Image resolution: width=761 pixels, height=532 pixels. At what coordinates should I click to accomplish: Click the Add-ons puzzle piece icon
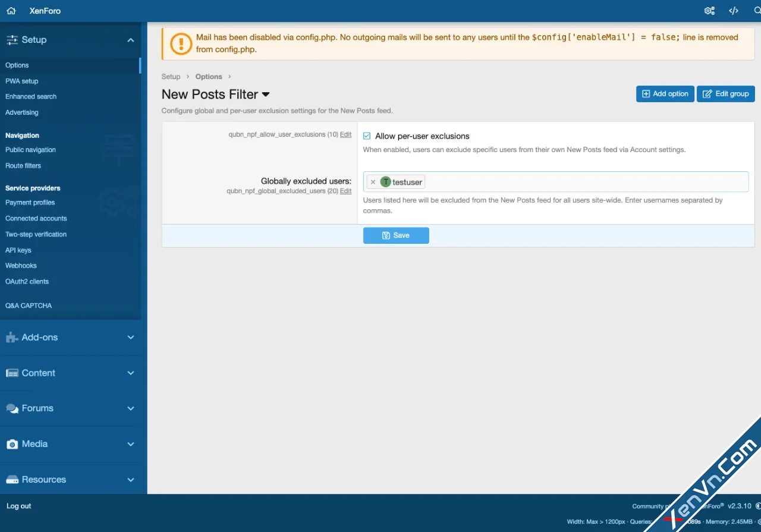pyautogui.click(x=12, y=337)
